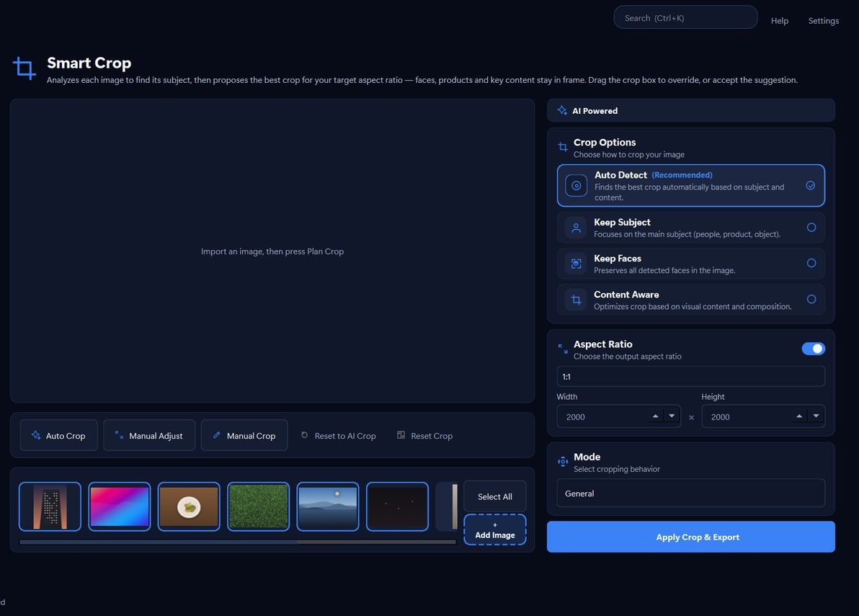Click the Mode section icon
Screen dimensions: 859x616
[x=563, y=462]
